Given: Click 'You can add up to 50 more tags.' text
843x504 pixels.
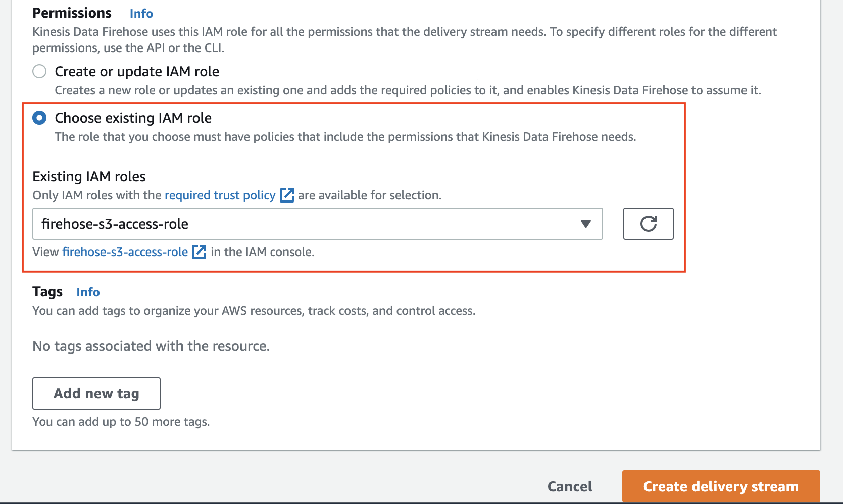Looking at the screenshot, I should pos(121,422).
